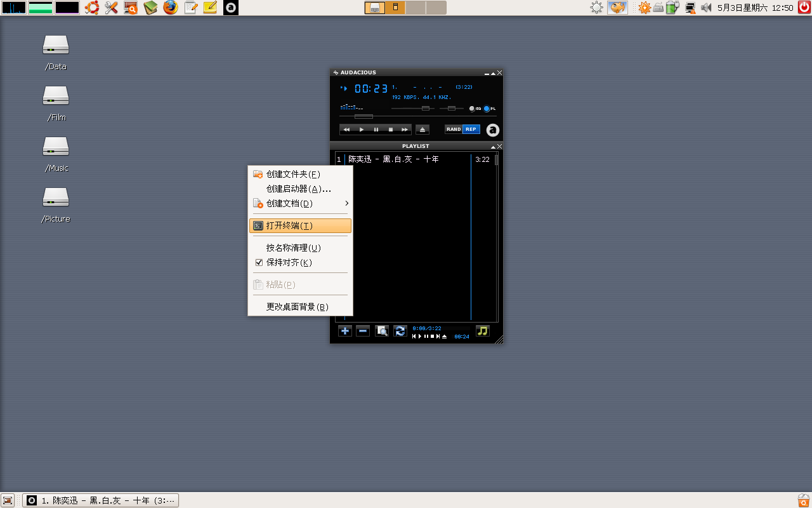Click the network monitor tray icon
812x508 pixels.
point(690,8)
